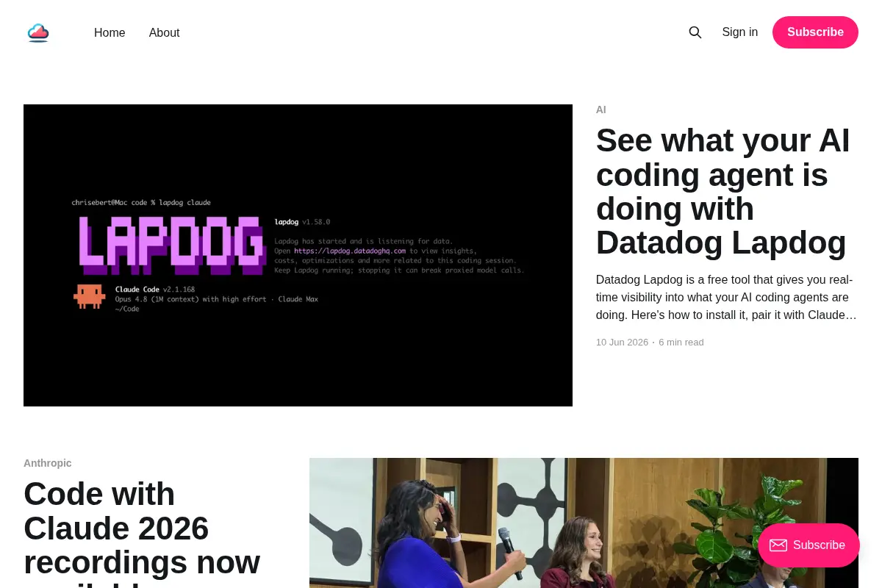Click the "6 min read" label
The width and height of the screenshot is (882, 588).
pyautogui.click(x=681, y=343)
